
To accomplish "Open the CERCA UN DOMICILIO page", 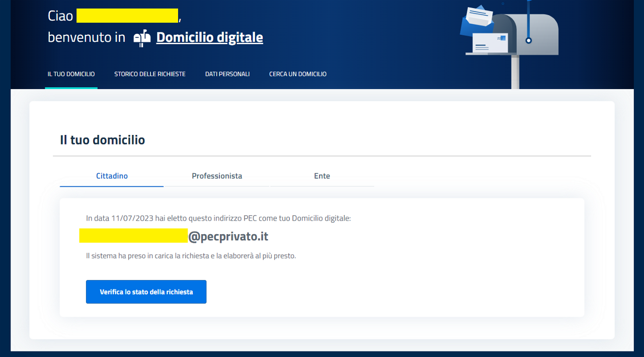I will click(x=297, y=74).
